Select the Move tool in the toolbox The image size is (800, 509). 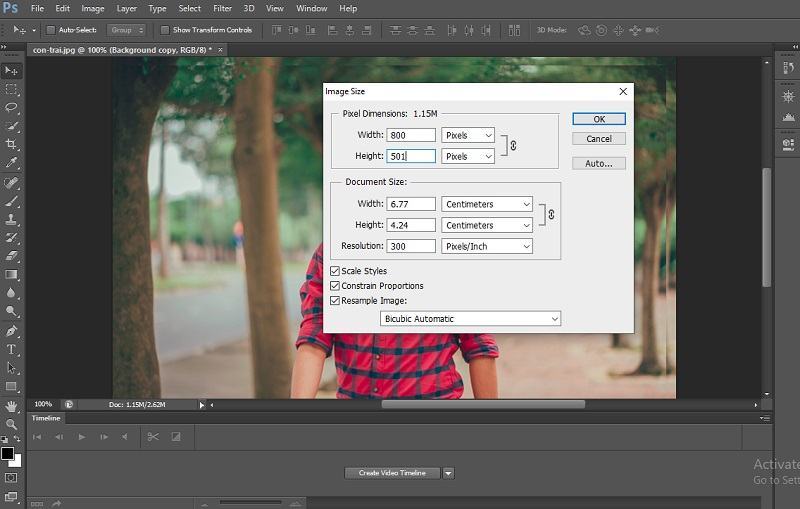pyautogui.click(x=11, y=70)
